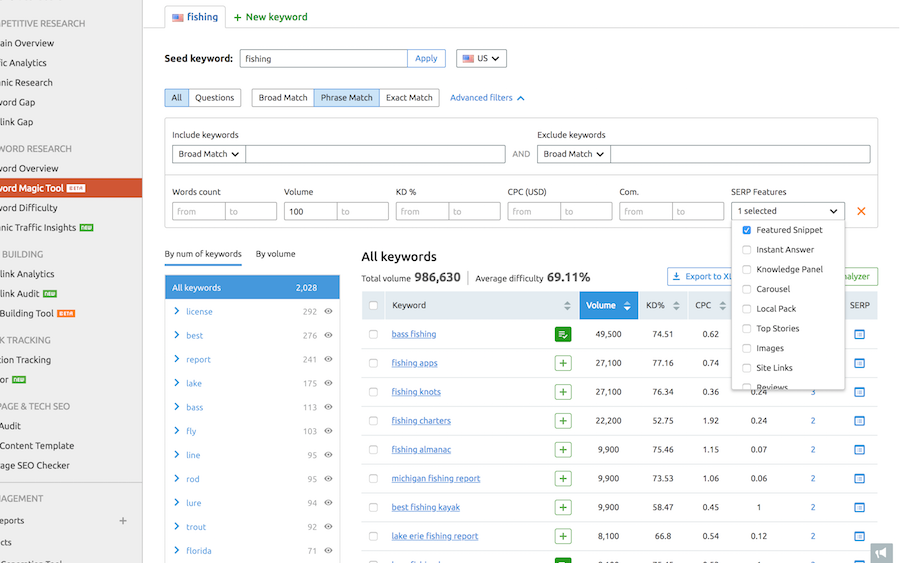The height and width of the screenshot is (563, 900).
Task: Add lake erie fishing report to Analyzer
Action: click(x=563, y=536)
